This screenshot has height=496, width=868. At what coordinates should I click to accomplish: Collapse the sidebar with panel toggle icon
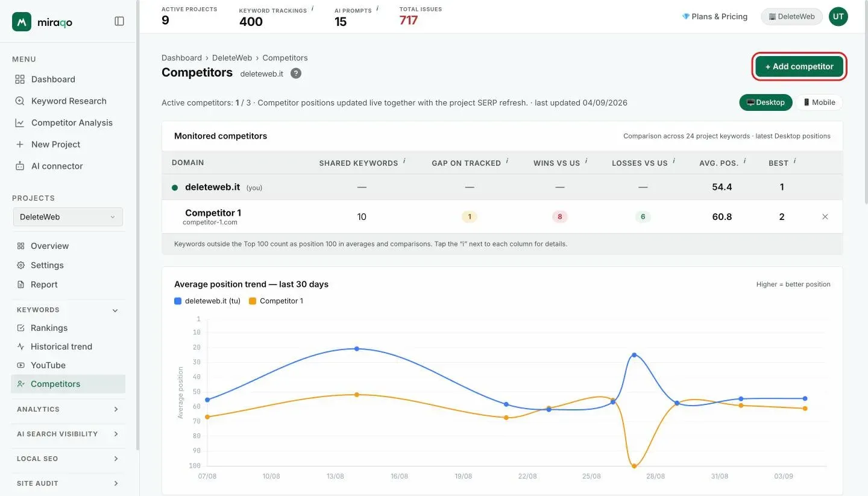point(119,21)
